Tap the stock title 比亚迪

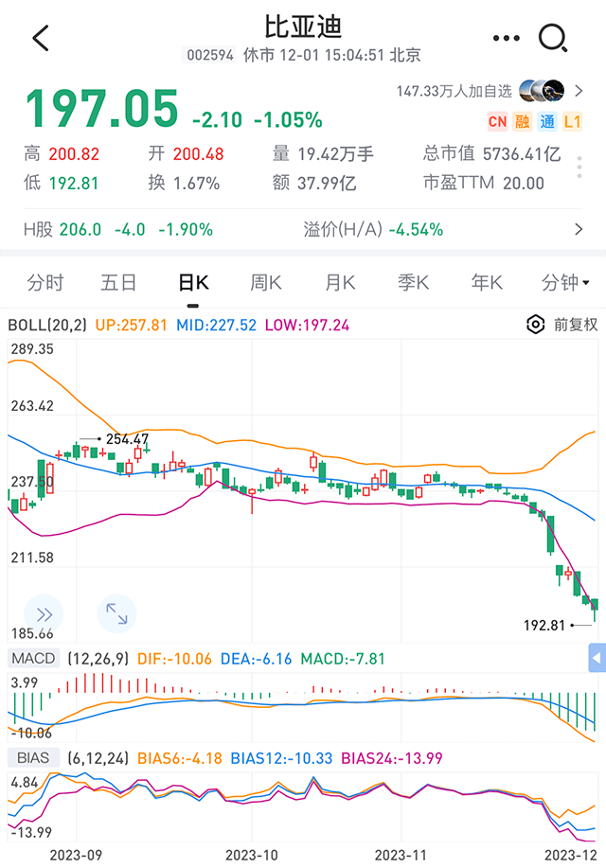tap(303, 26)
